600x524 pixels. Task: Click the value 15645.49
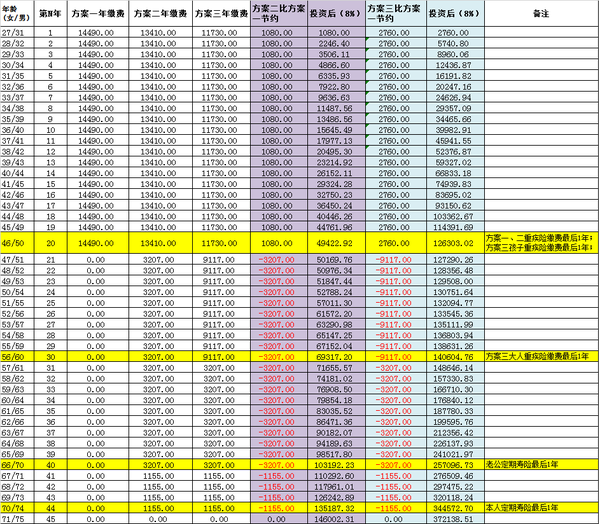pos(336,130)
